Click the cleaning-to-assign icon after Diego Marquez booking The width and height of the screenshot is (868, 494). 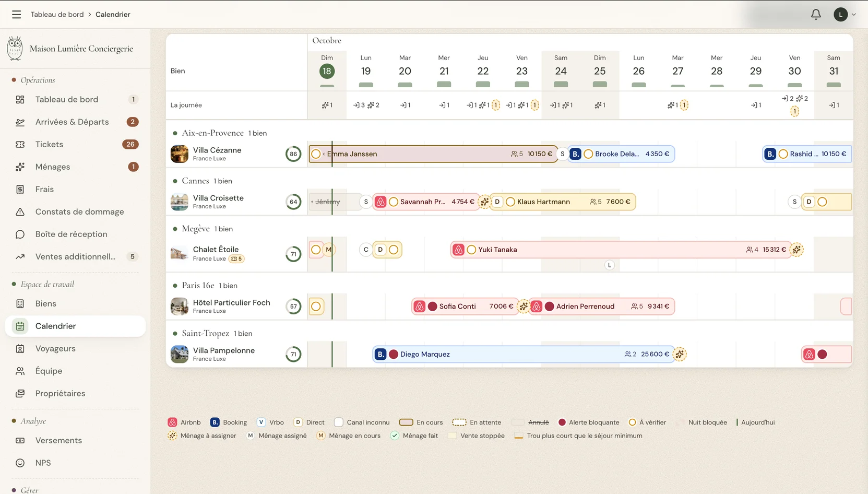680,355
